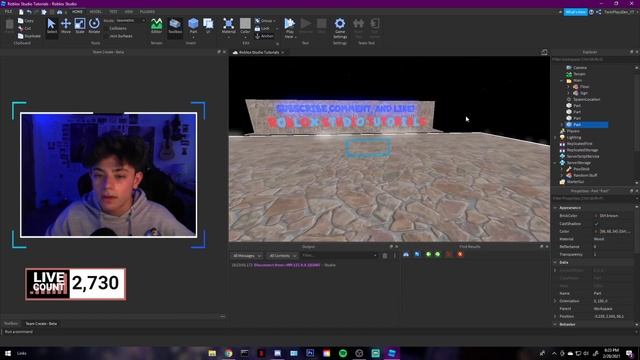This screenshot has width=640, height=360.
Task: Click the Output filter input field
Action: (339, 256)
